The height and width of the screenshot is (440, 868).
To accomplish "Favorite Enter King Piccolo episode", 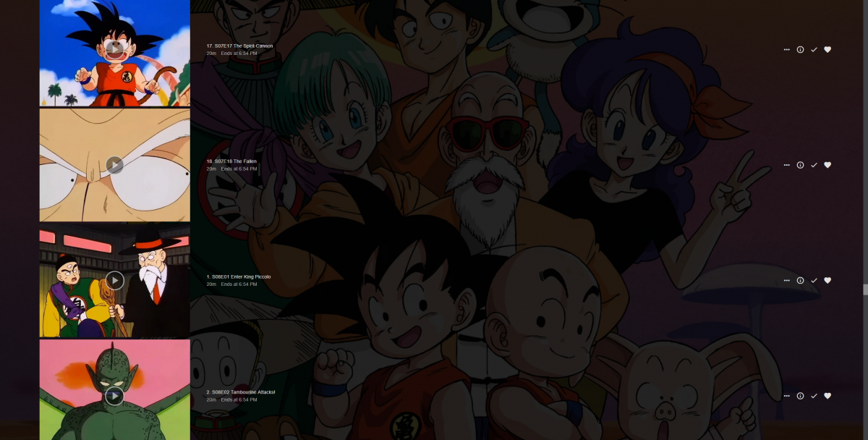I will coord(827,281).
